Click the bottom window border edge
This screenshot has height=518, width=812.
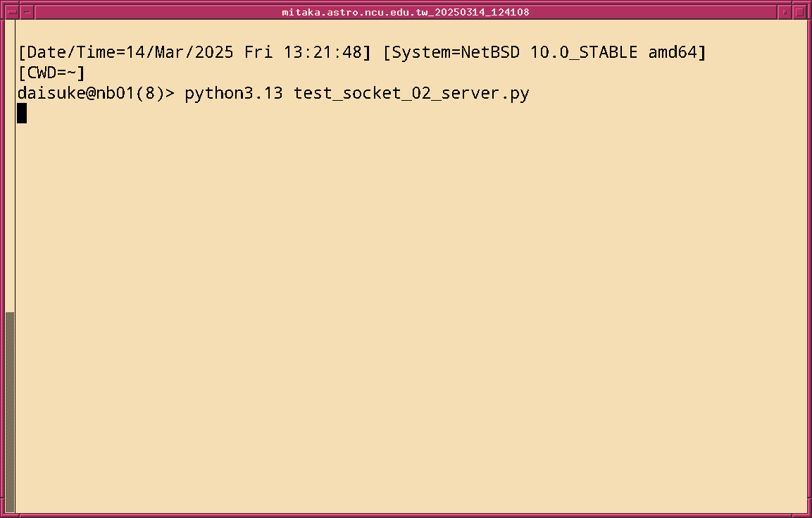pyautogui.click(x=406, y=514)
